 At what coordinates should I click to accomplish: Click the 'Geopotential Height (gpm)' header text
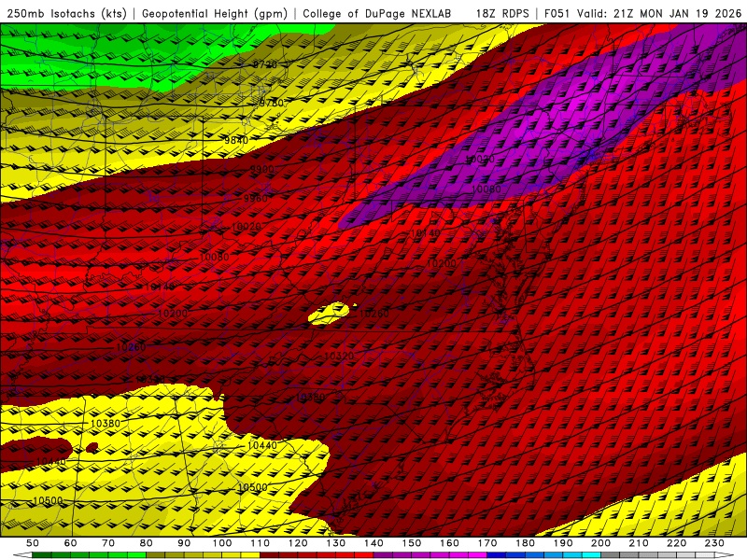pos(215,13)
